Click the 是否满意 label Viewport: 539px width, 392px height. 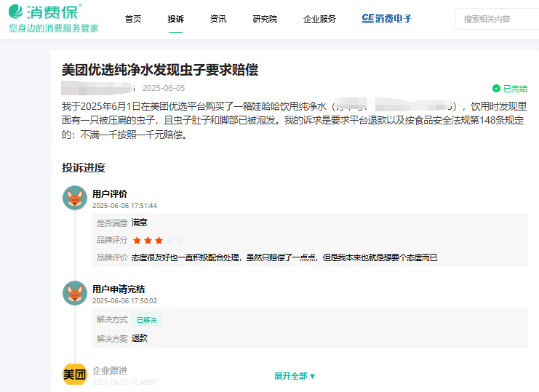(x=112, y=223)
